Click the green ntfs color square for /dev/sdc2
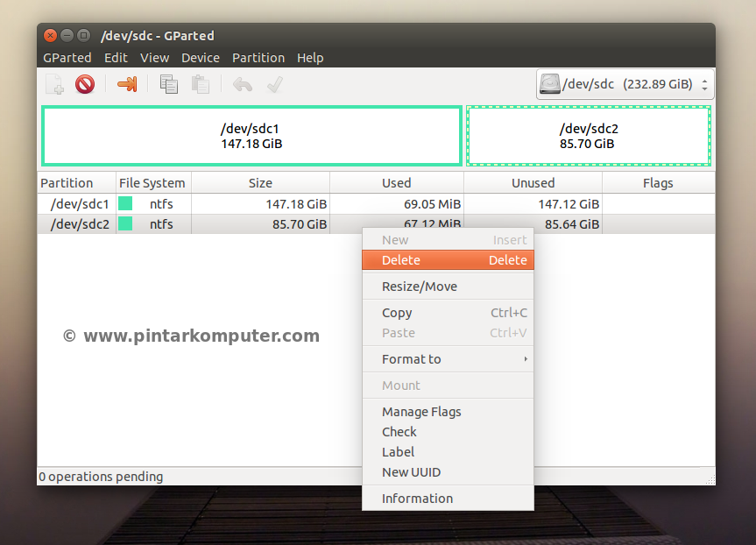 125,223
